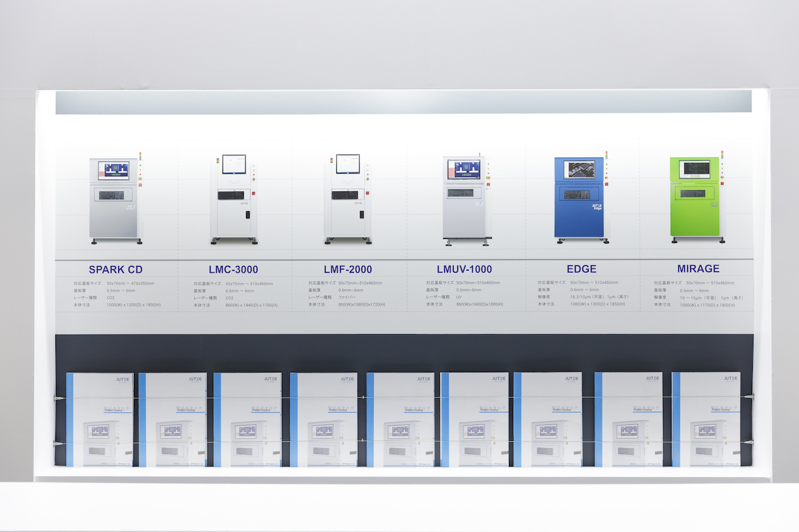Click the SPARK CD title
This screenshot has height=532, width=799.
116,269
